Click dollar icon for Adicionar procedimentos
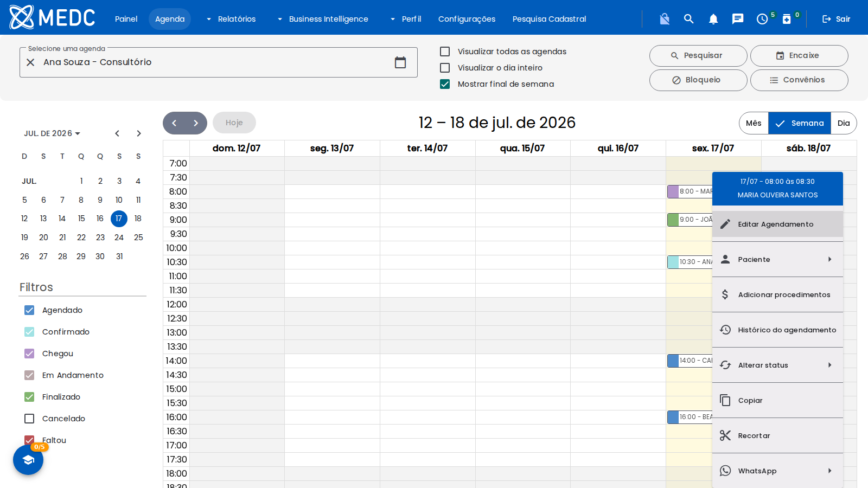The image size is (868, 488). pos(725,294)
